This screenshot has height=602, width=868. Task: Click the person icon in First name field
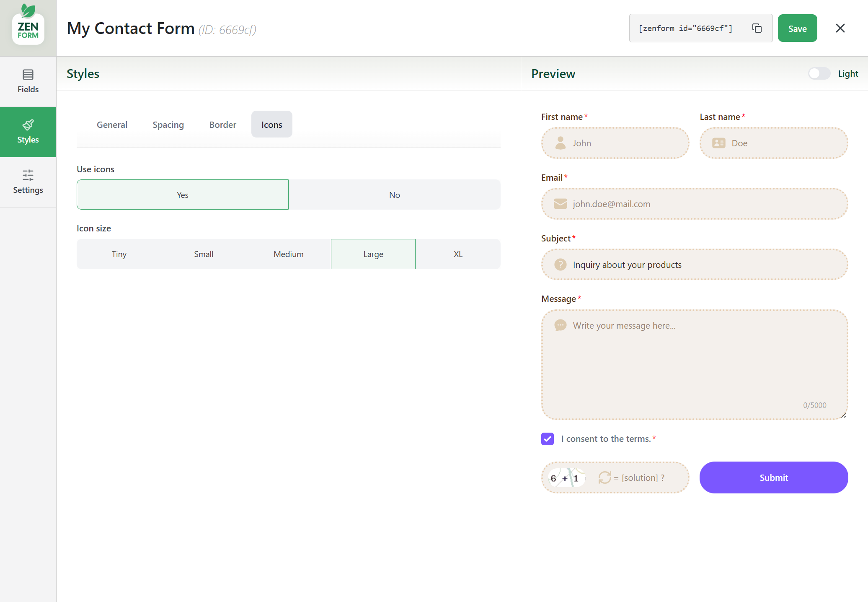point(560,143)
